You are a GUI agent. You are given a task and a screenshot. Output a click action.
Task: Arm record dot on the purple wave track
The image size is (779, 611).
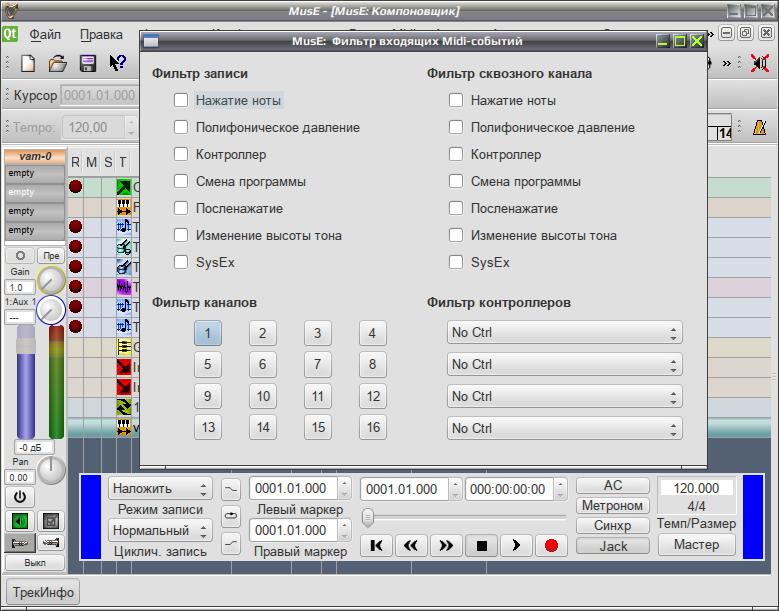(x=76, y=287)
